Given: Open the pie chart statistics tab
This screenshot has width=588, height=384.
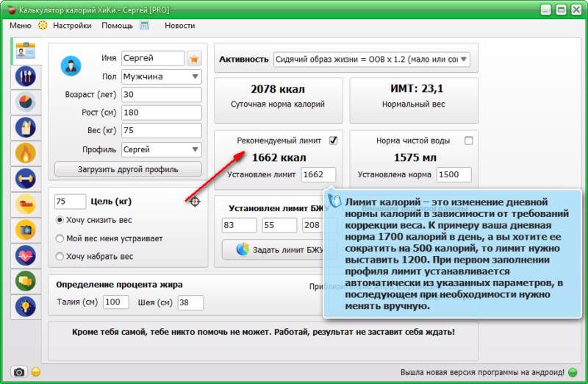Looking at the screenshot, I should click(x=25, y=102).
